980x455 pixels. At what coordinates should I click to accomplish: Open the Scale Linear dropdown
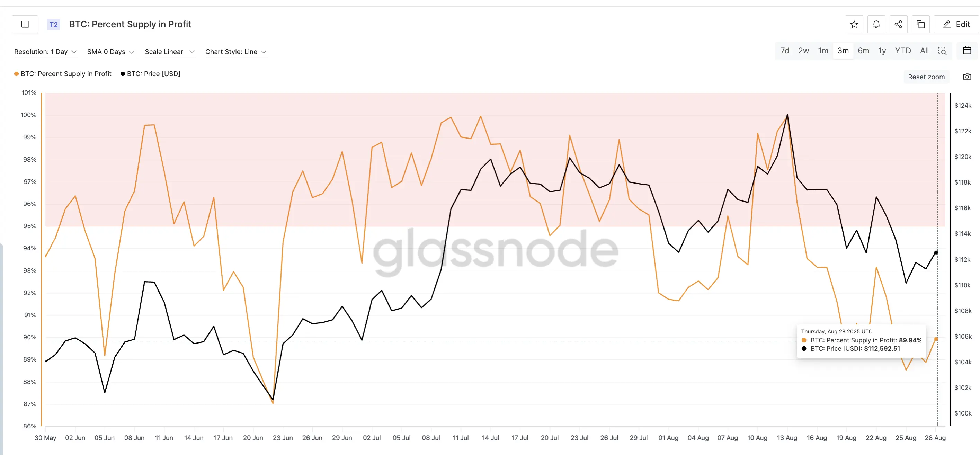[170, 52]
